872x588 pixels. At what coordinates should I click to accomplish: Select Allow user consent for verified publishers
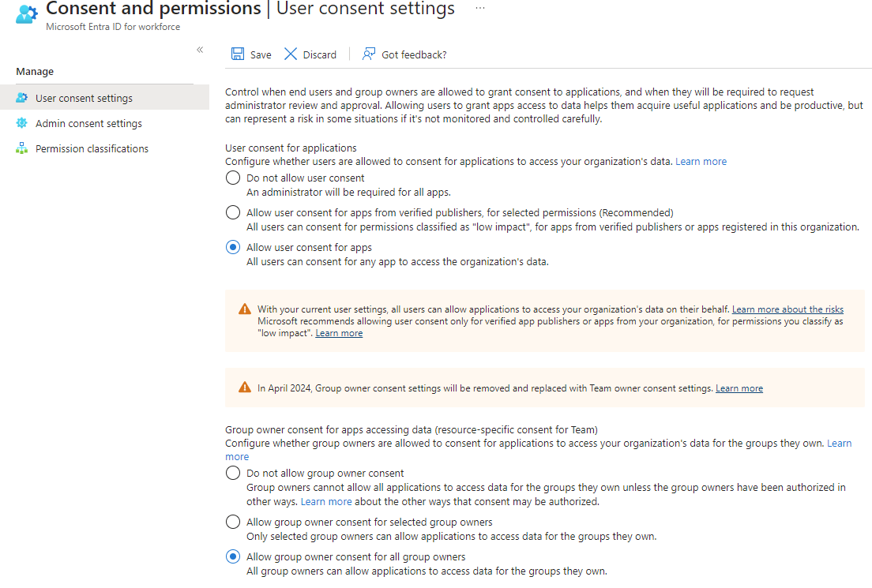coord(233,212)
